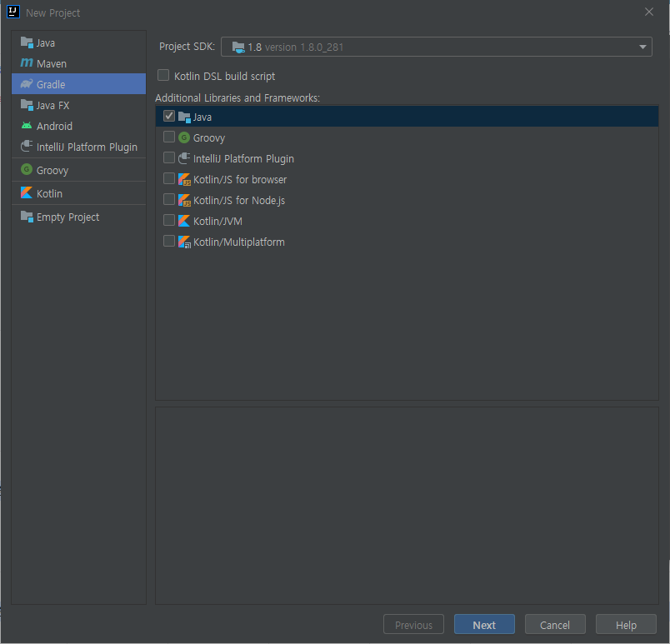The width and height of the screenshot is (670, 644).
Task: Click the Kotlin logo icon in sidebar
Action: pyautogui.click(x=27, y=192)
